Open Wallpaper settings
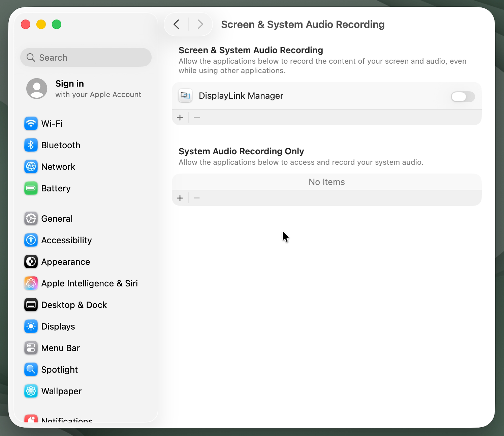 61,391
